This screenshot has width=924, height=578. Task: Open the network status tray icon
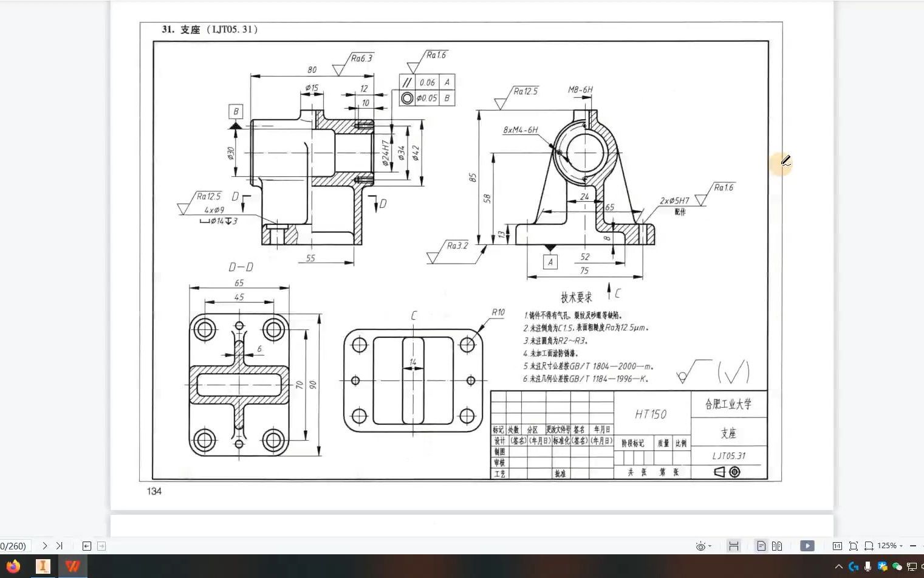[912, 566]
